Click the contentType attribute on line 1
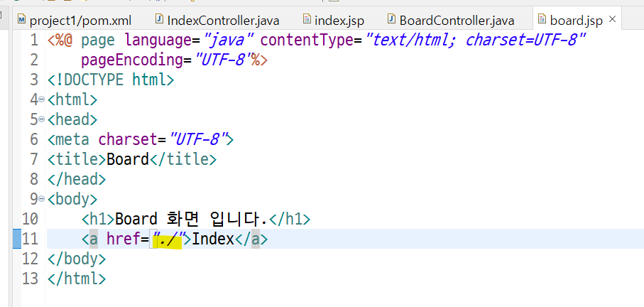 coord(307,41)
